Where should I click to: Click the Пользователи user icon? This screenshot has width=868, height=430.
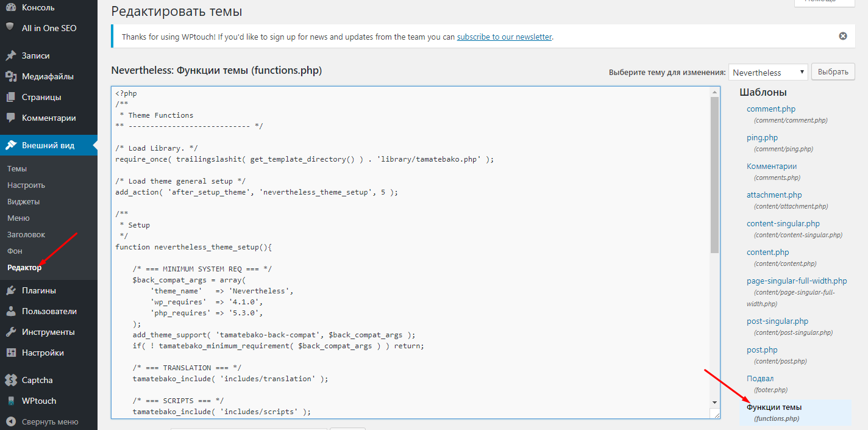click(x=10, y=311)
